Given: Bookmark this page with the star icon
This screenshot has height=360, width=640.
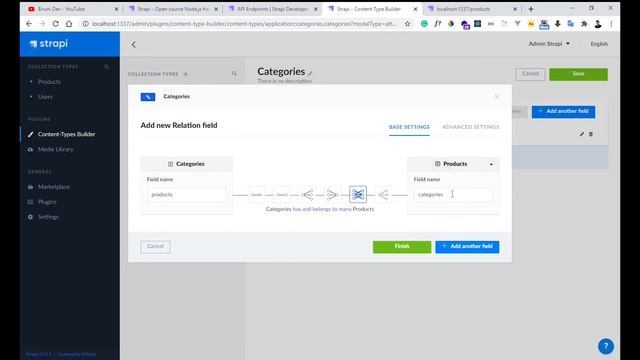Looking at the screenshot, I should [x=407, y=24].
